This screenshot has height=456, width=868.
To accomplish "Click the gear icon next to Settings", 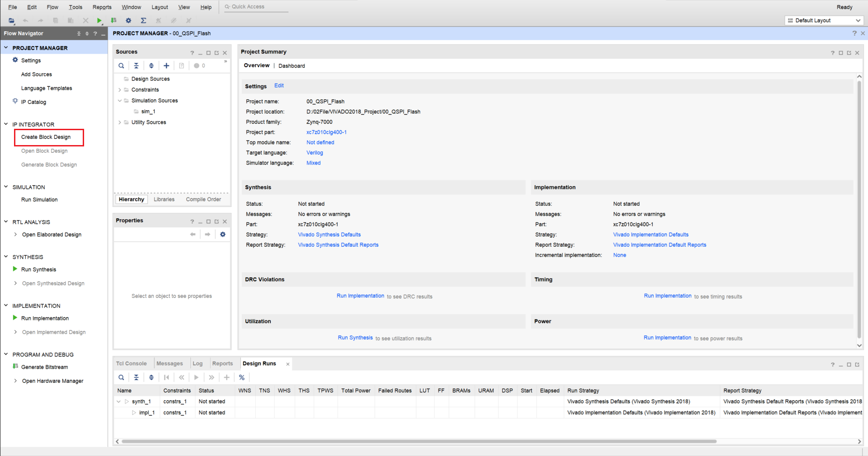I will 15,60.
